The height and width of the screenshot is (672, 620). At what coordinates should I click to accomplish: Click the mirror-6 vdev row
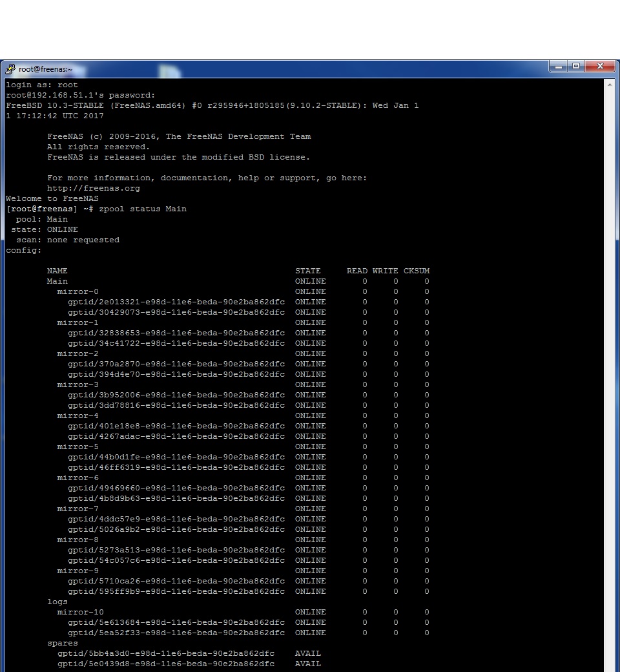[243, 478]
